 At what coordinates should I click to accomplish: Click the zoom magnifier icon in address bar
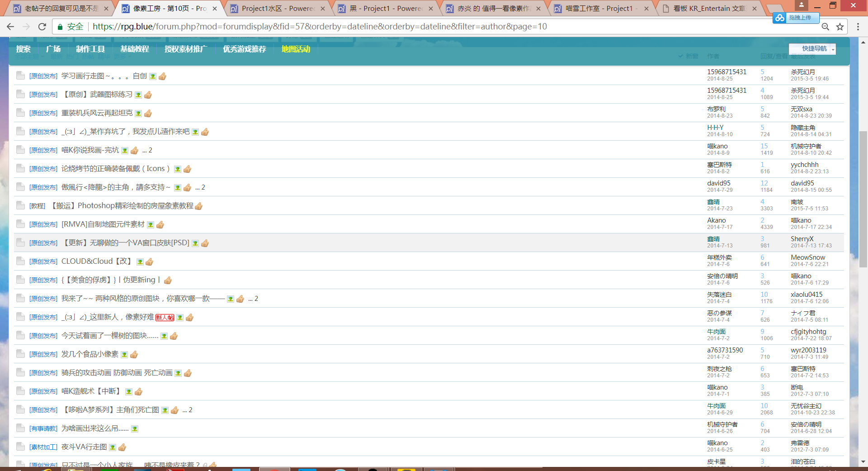(826, 27)
